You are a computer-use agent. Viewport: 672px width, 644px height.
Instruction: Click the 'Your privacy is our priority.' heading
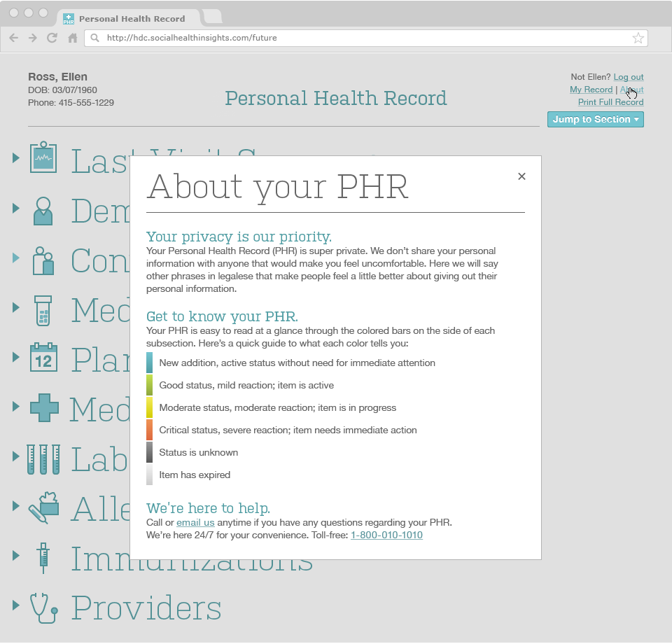point(239,237)
